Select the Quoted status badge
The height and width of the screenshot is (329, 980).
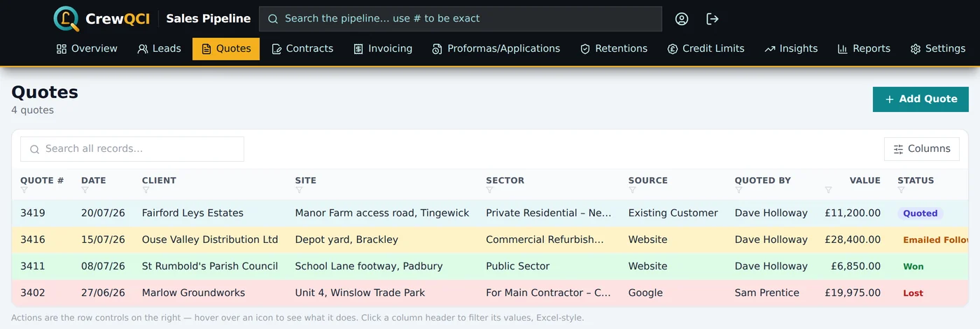pyautogui.click(x=920, y=213)
